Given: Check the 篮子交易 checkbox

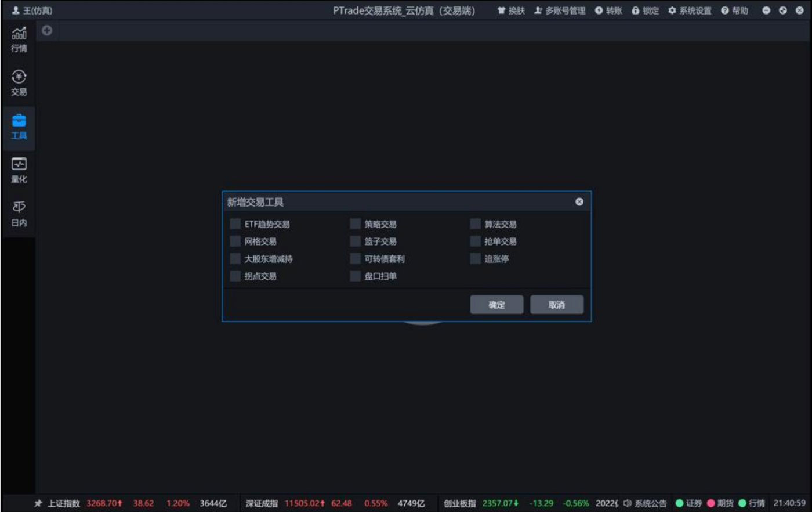Looking at the screenshot, I should [355, 241].
